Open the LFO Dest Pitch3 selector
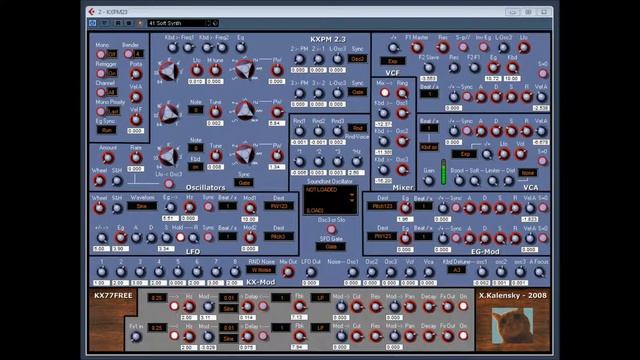This screenshot has height=360, width=640. click(x=279, y=236)
